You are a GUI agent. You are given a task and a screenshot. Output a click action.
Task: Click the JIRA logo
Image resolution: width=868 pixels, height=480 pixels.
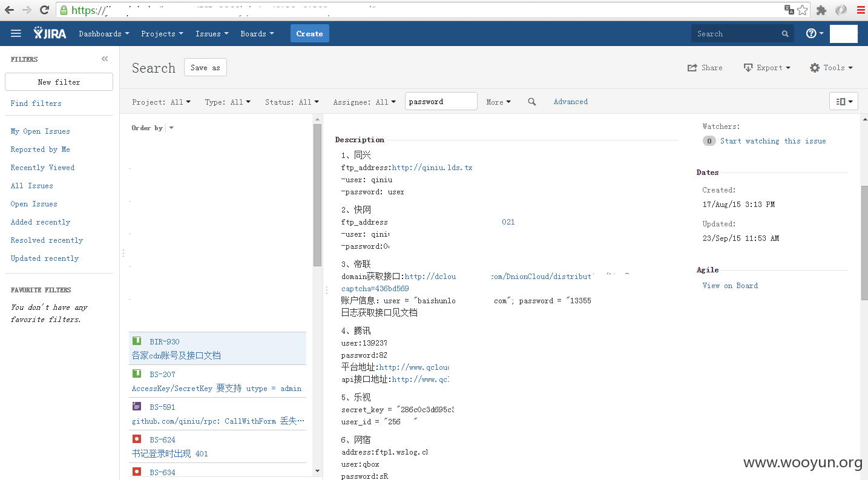point(50,33)
